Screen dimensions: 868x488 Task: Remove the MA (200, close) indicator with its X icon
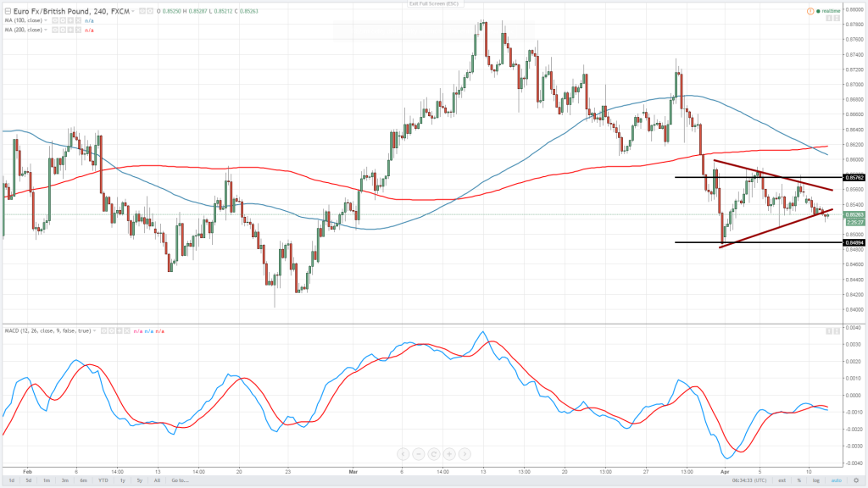click(78, 30)
